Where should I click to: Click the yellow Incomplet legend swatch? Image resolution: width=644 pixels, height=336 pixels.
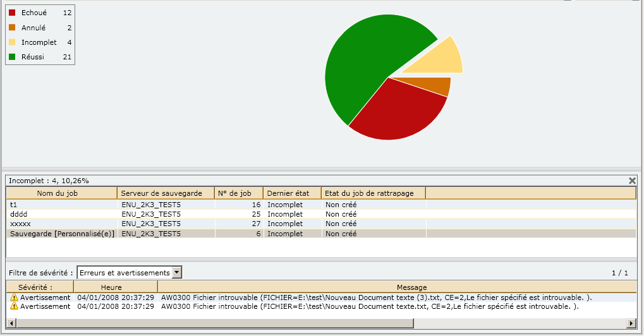(12, 42)
